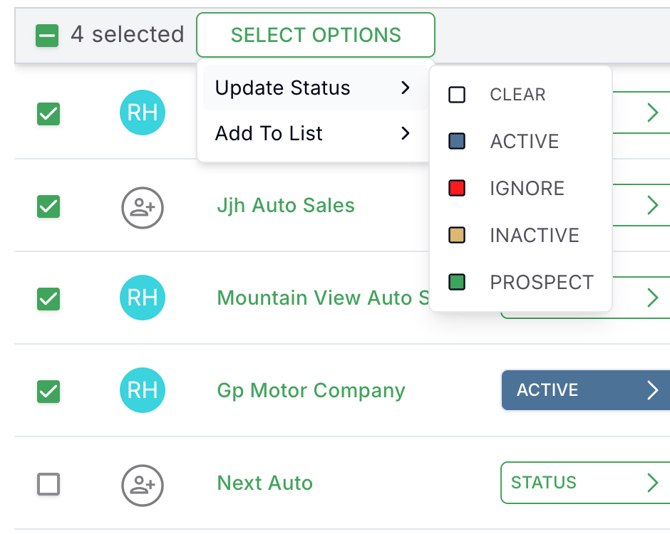Expand the status chevron in the first row
The height and width of the screenshot is (534, 670).
pyautogui.click(x=652, y=113)
